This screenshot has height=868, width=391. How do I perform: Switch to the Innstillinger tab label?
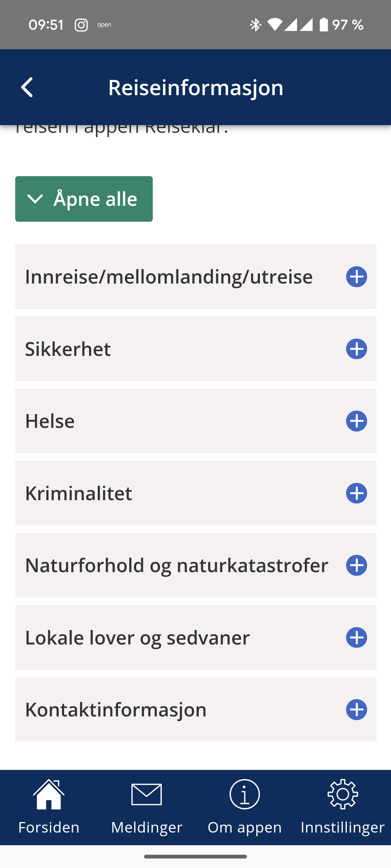(x=342, y=827)
